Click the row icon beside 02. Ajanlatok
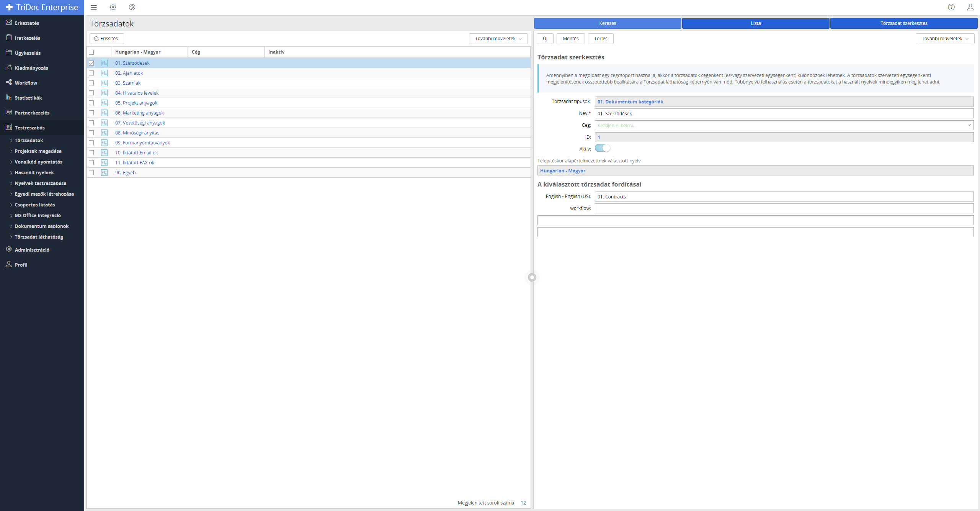 pyautogui.click(x=104, y=73)
